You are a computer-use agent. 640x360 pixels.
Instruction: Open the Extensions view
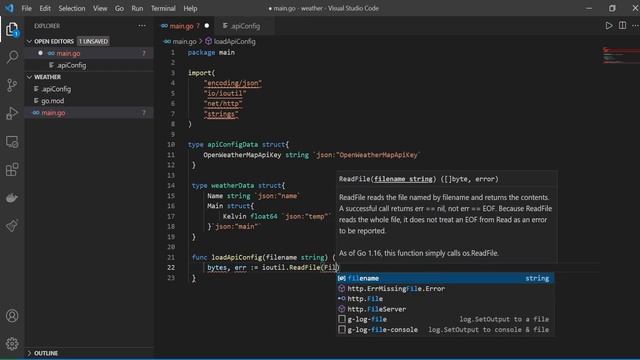(12, 169)
